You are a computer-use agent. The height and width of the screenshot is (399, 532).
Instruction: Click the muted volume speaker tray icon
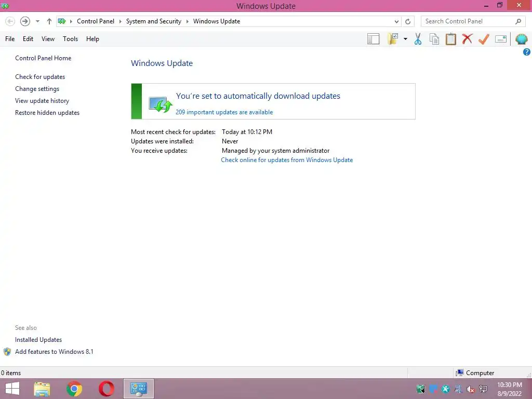(470, 389)
